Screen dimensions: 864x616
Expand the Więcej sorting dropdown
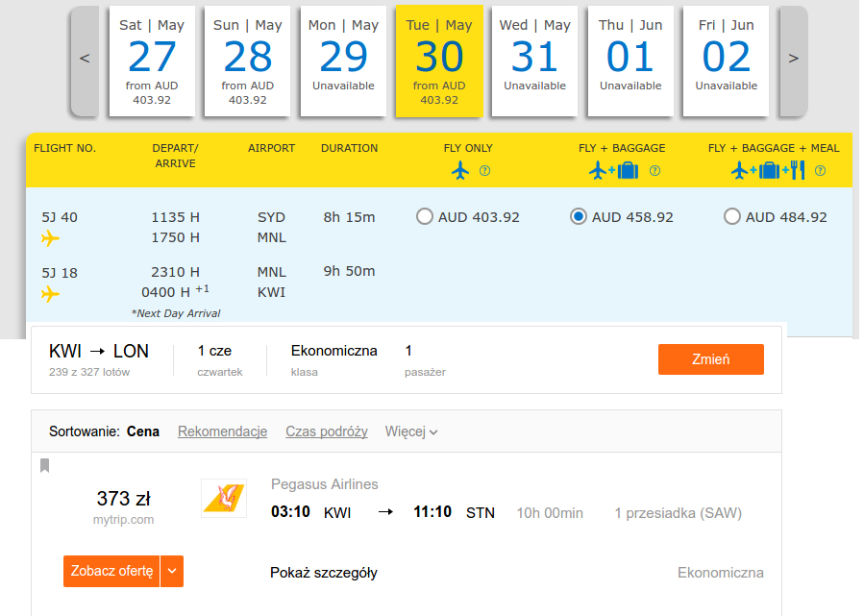click(411, 431)
